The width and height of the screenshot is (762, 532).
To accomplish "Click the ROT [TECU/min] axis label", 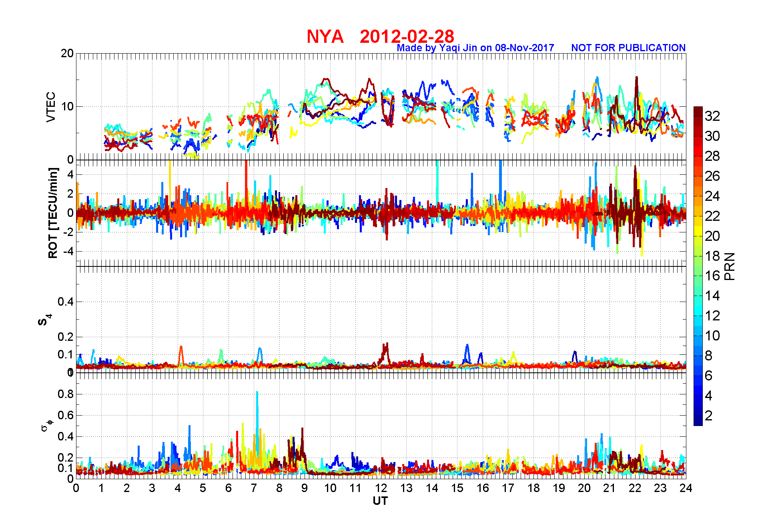I will point(53,213).
